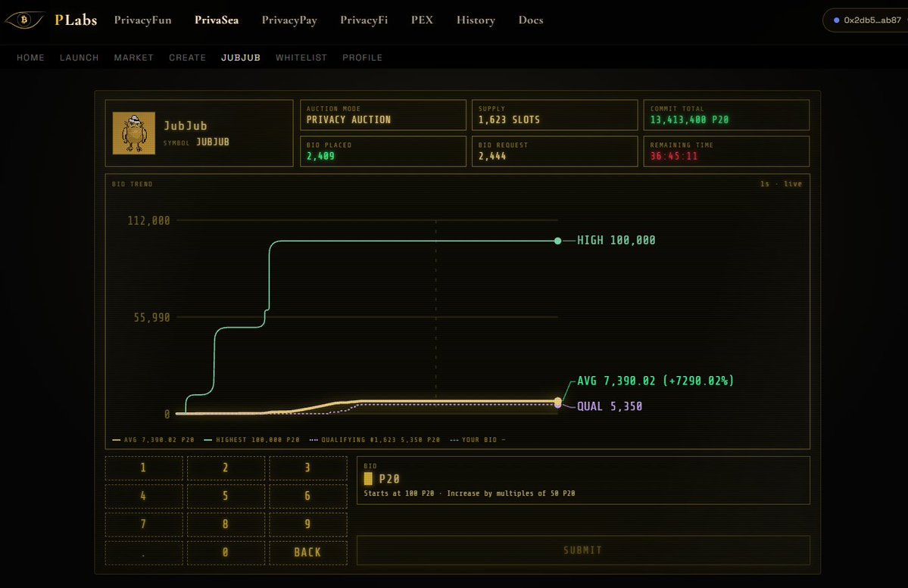Tap keypad digit 1
The height and width of the screenshot is (588, 908).
point(144,468)
